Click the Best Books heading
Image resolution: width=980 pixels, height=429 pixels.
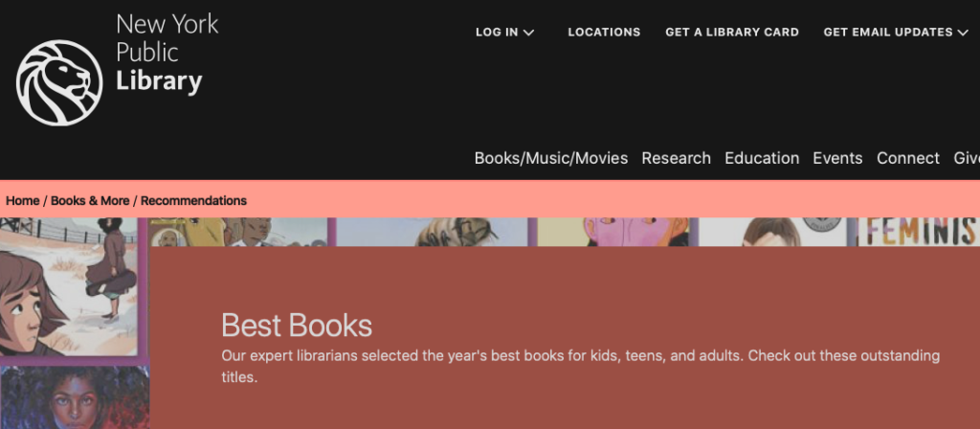(297, 326)
